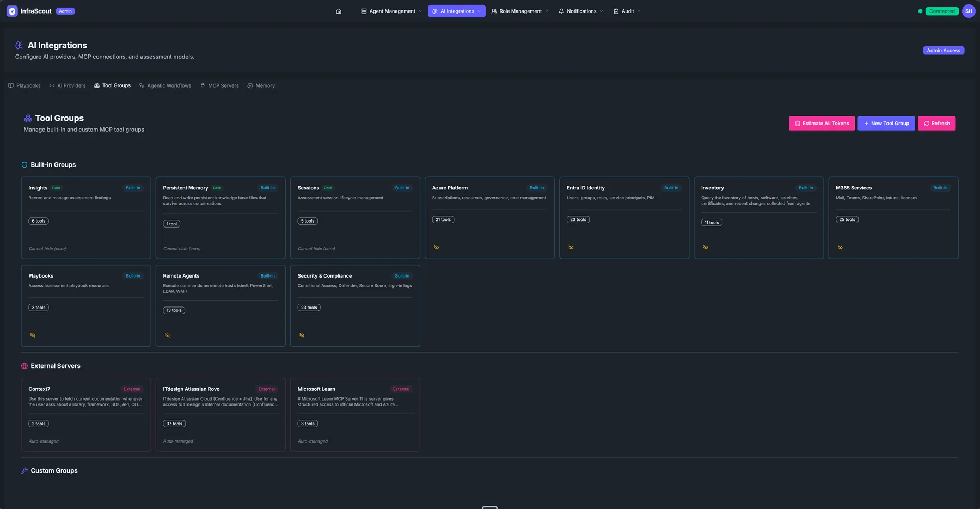Switch to the Agentic Workflows tab
The image size is (980, 509).
click(x=166, y=85)
